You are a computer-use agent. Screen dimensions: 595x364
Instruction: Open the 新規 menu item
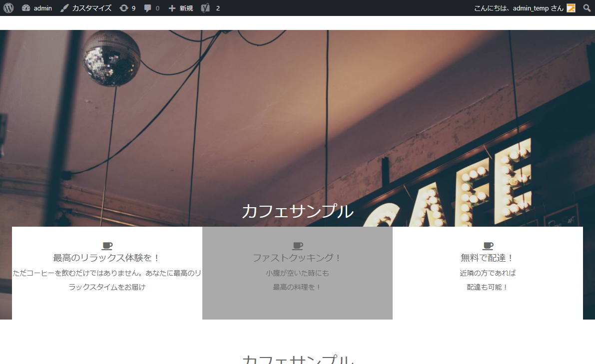click(x=186, y=8)
